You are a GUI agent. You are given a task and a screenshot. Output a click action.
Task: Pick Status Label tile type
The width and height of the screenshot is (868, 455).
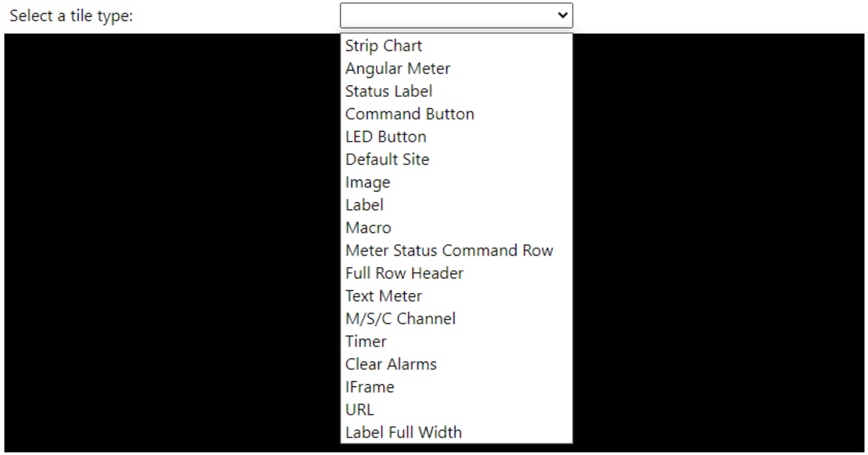(389, 92)
